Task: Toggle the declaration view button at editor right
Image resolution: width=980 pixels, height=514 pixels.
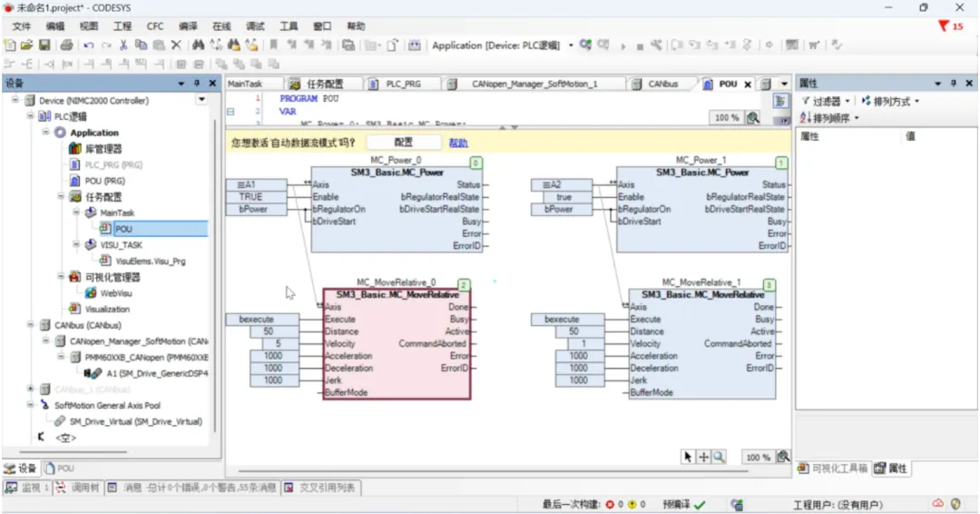Action: [780, 101]
